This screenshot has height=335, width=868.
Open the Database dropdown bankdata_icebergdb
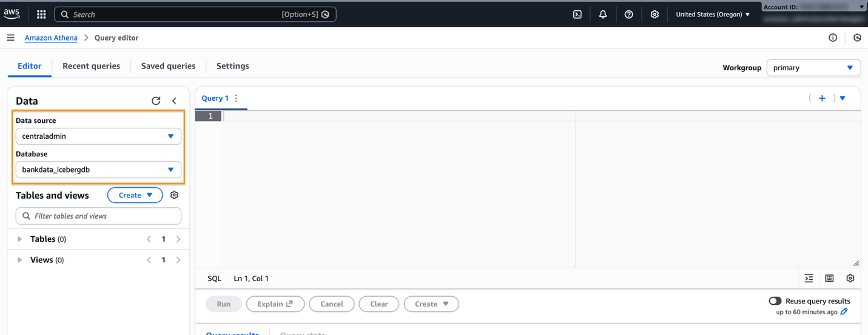98,170
